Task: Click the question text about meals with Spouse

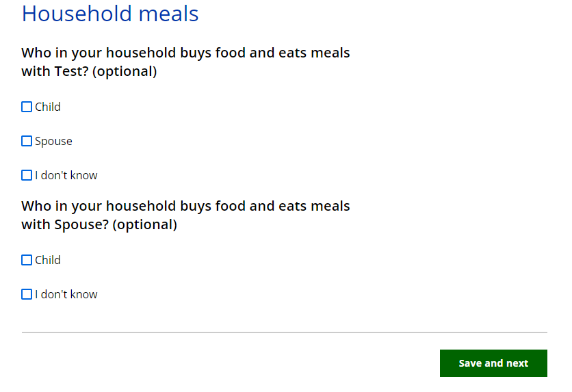Action: 185,207
